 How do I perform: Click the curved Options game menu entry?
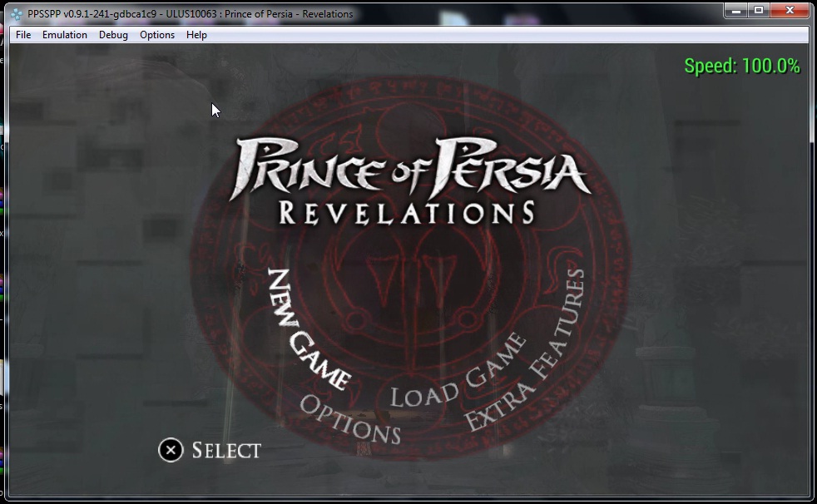click(349, 418)
